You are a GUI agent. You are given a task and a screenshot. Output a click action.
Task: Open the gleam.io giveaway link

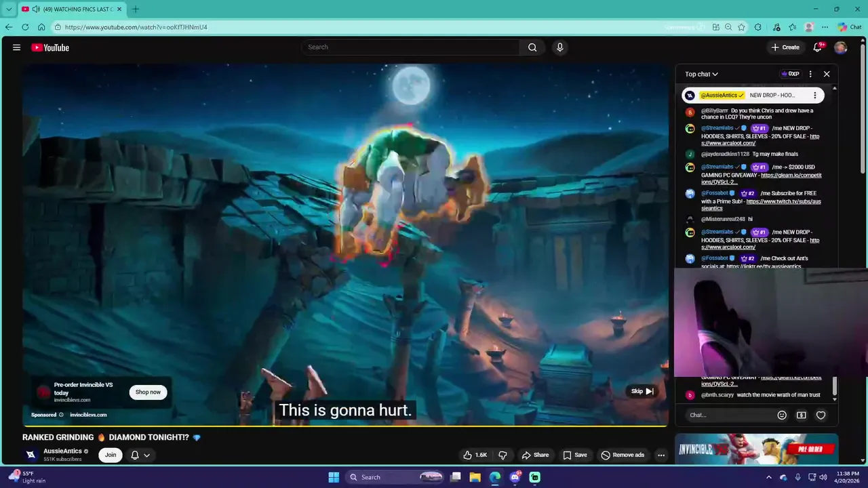tap(762, 179)
